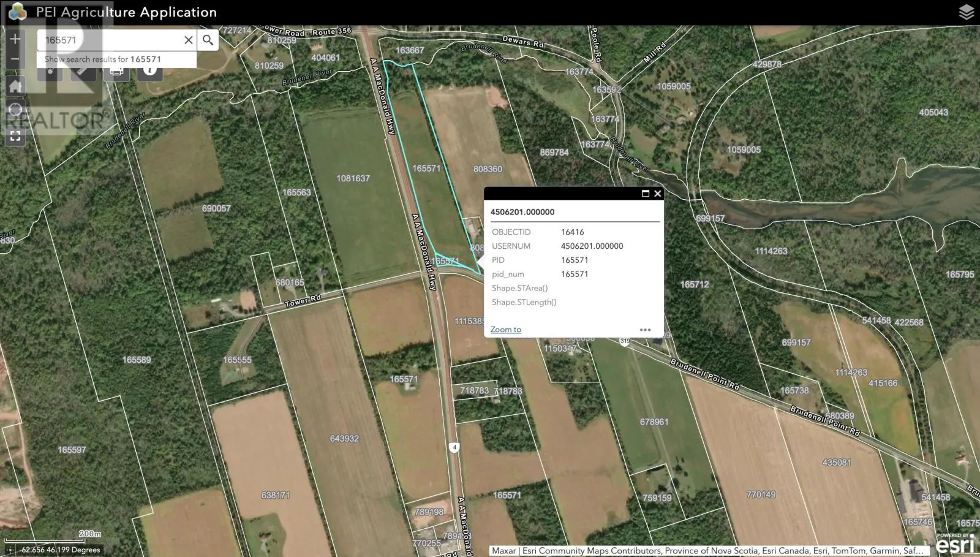Open the layer list panel

tap(966, 12)
